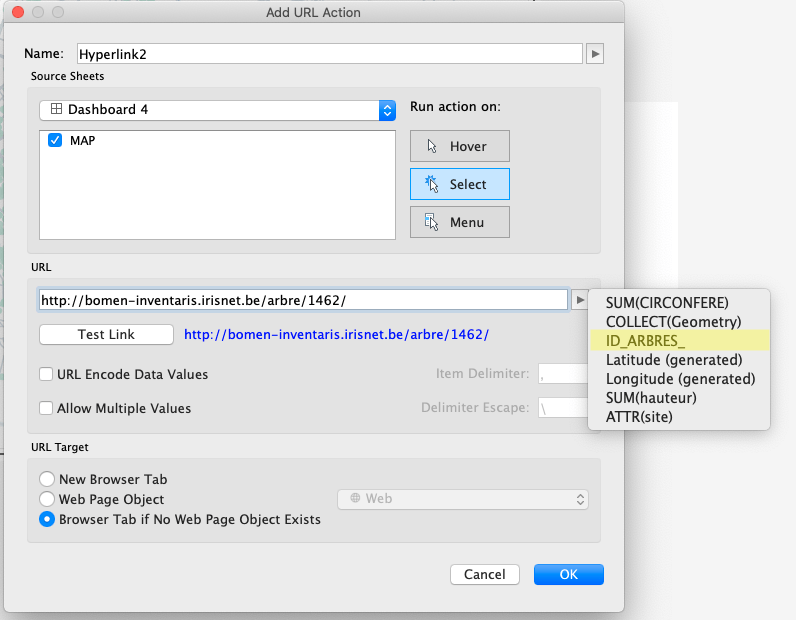This screenshot has width=796, height=620.
Task: Open the blue bomen-inventaris preview link
Action: 336,335
